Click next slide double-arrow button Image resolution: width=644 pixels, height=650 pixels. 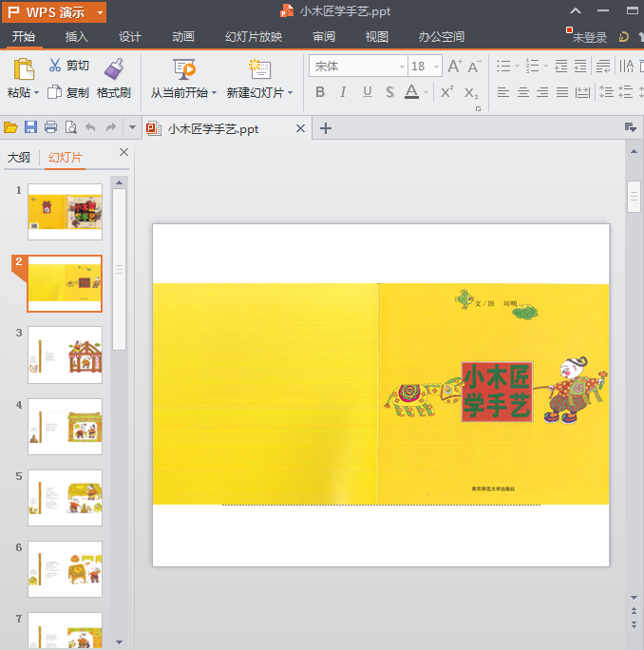(x=634, y=624)
